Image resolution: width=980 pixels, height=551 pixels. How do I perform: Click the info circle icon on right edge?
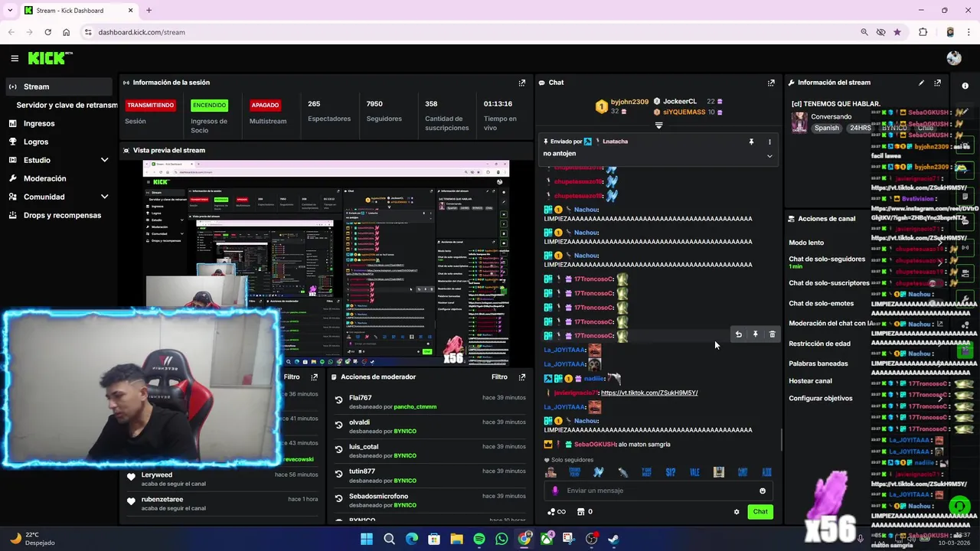(965, 86)
